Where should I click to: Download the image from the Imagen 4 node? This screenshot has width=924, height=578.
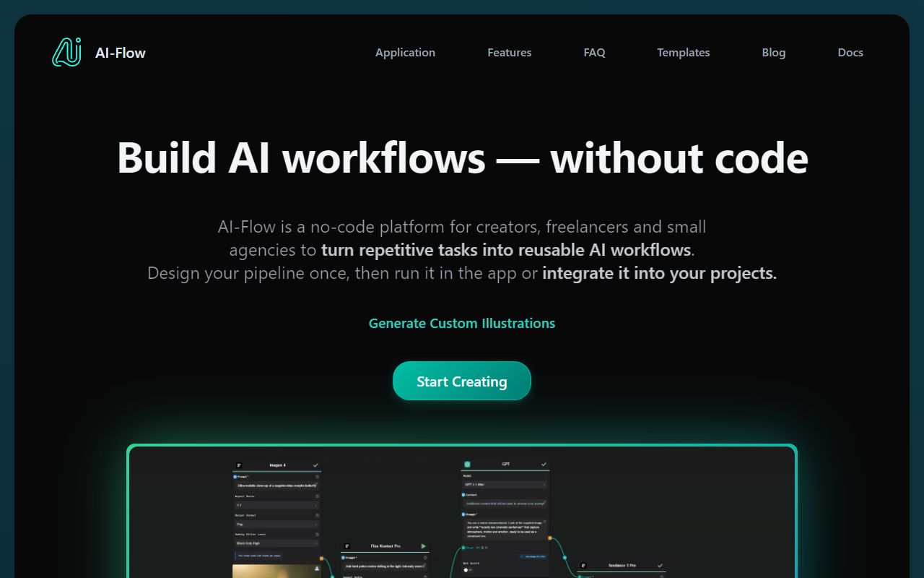(316, 569)
